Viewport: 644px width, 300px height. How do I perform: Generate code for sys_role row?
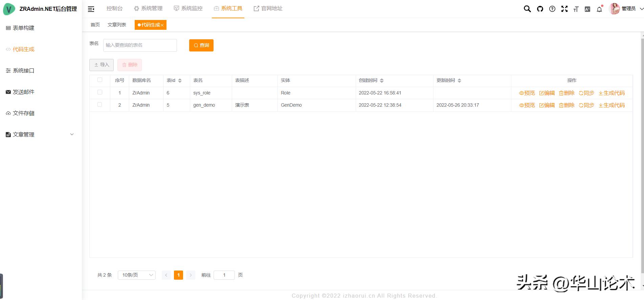[612, 93]
